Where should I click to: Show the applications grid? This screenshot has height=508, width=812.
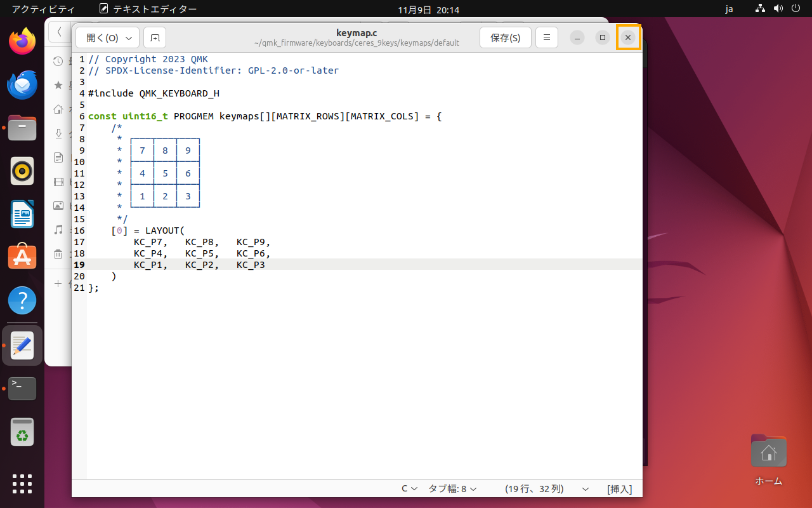(x=22, y=483)
